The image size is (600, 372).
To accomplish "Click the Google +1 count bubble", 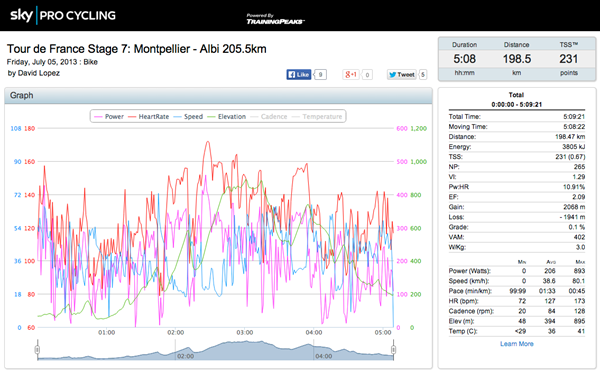I will [367, 75].
